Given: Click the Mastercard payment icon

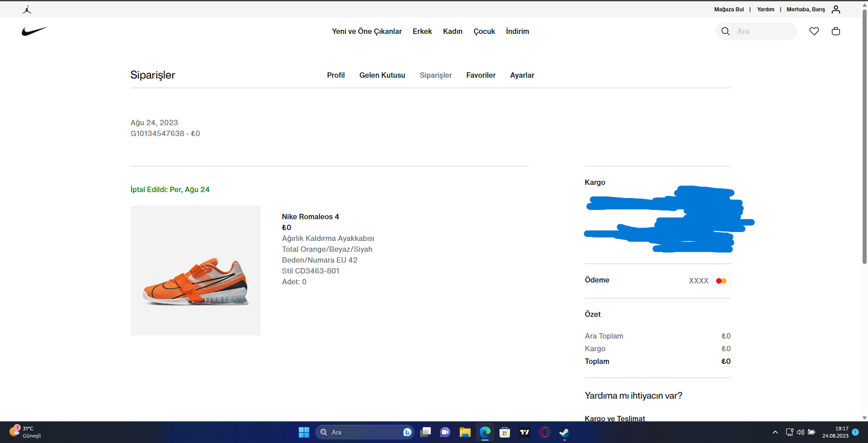Looking at the screenshot, I should point(721,281).
